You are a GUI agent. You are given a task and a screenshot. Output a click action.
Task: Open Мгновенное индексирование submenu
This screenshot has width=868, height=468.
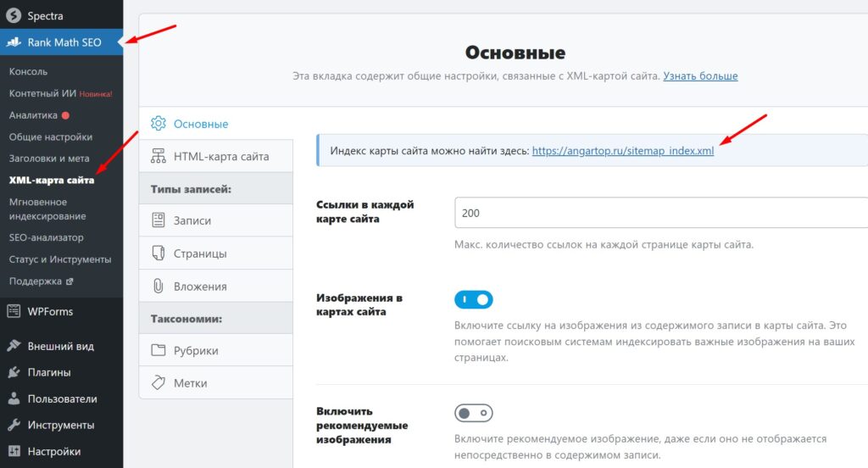coord(47,209)
